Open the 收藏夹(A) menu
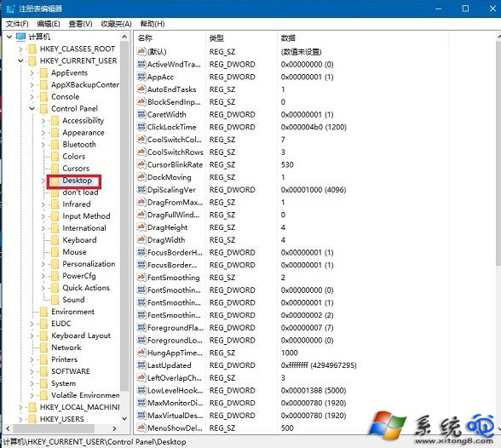 (116, 24)
